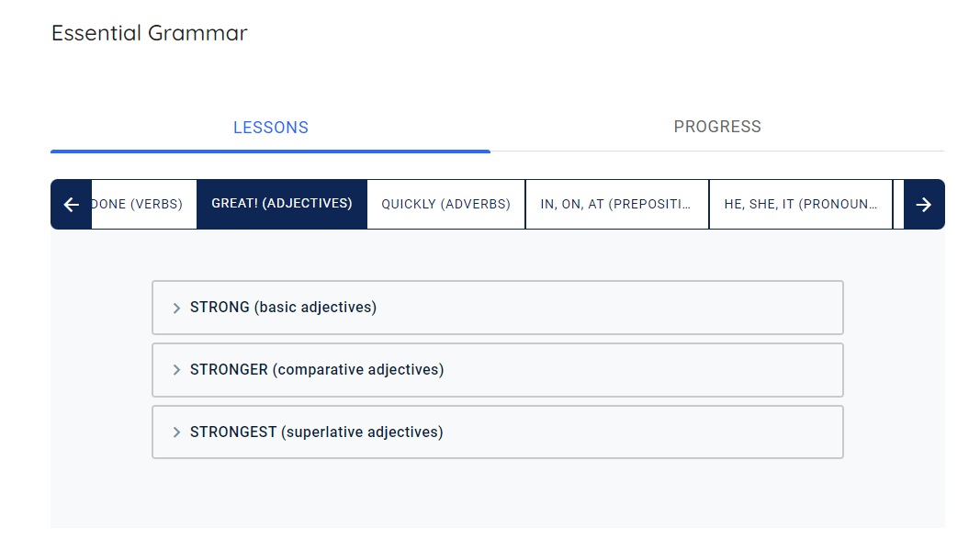
Task: Select the GREAT! (ADJECTIVES) category tab
Action: [282, 204]
